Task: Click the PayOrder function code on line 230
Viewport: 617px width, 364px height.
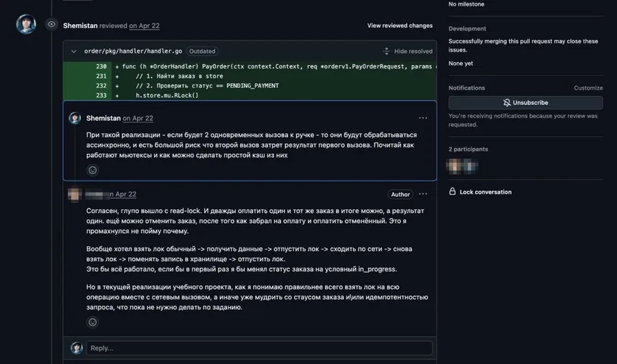Action: click(x=276, y=66)
